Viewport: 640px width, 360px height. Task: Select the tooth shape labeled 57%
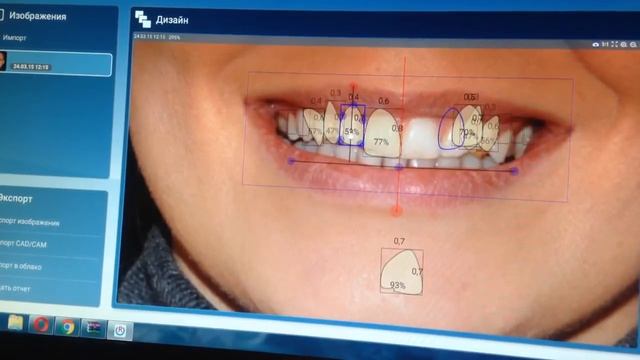[x=314, y=126]
